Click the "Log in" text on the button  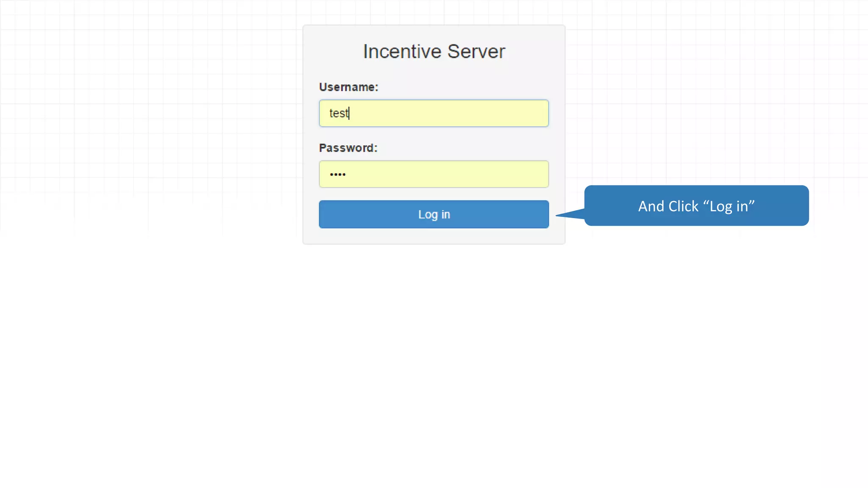(434, 214)
